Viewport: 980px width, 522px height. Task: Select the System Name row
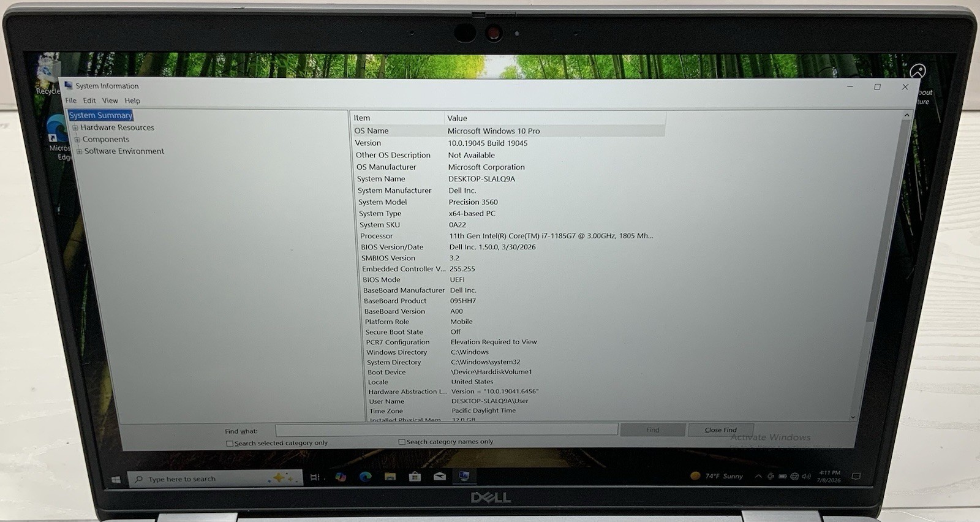pyautogui.click(x=510, y=179)
